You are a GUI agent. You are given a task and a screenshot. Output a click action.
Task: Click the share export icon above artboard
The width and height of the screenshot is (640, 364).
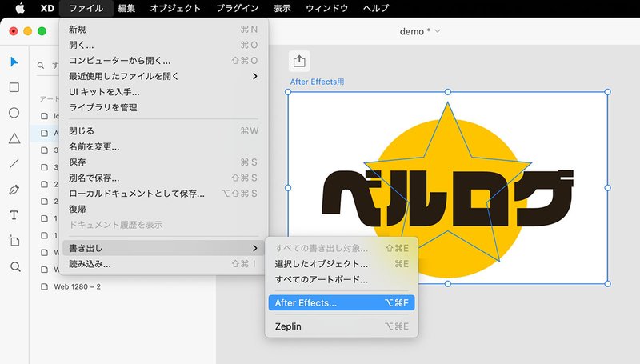pos(299,62)
